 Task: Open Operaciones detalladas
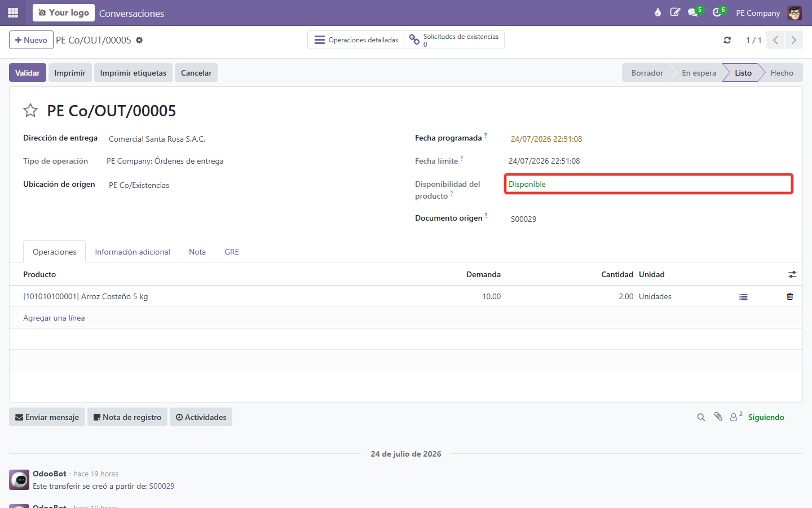click(x=356, y=40)
